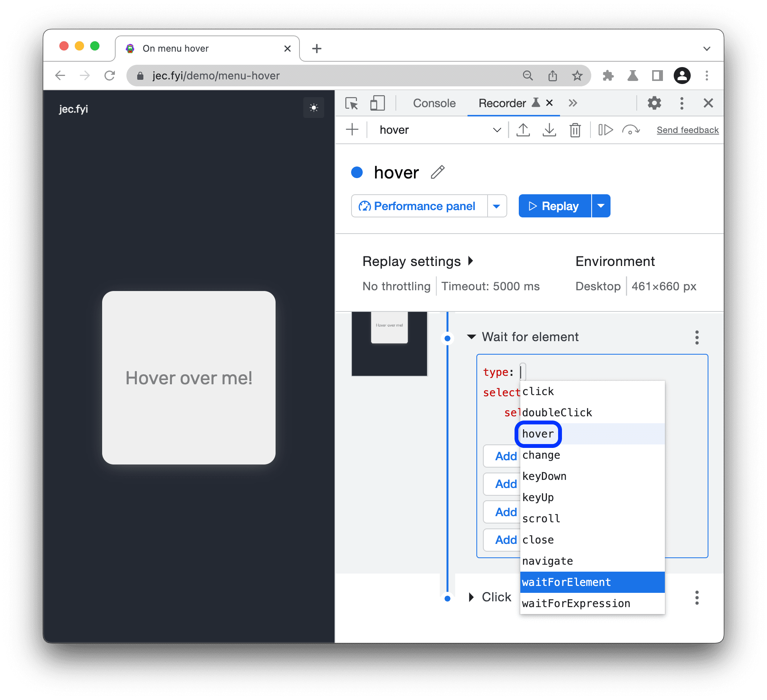Click the undo replay icon
Viewport: 767px width, 700px height.
tap(629, 130)
